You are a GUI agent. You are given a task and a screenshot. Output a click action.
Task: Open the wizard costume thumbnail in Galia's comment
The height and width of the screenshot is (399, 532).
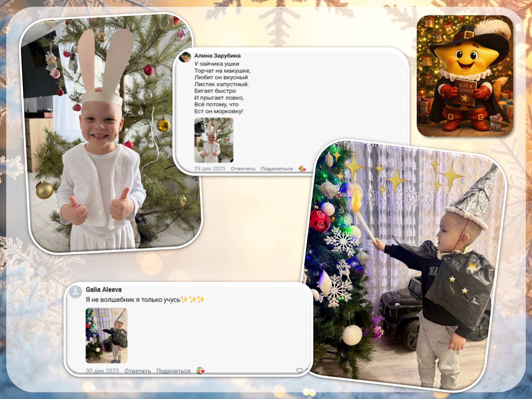[106, 335]
